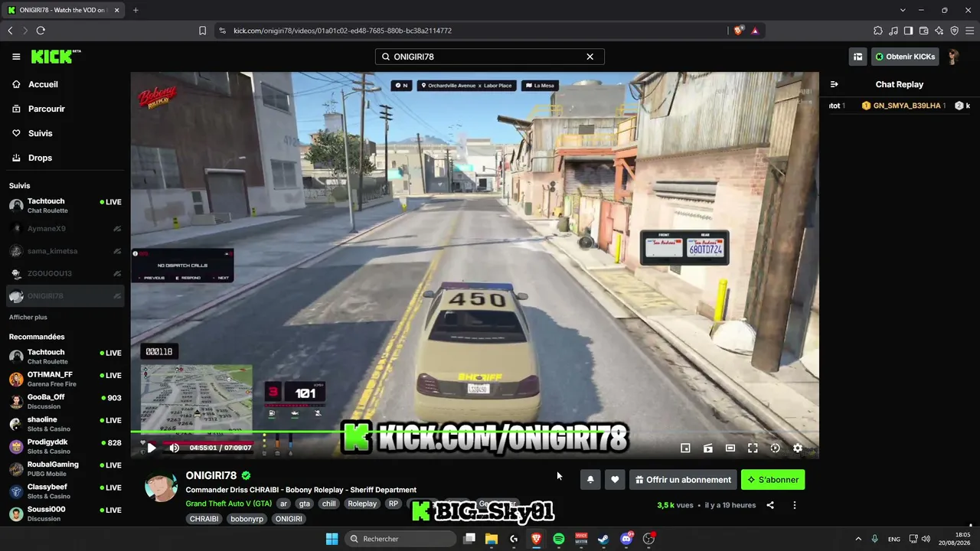Open the user profile avatar menu
The image size is (980, 551).
click(953, 57)
